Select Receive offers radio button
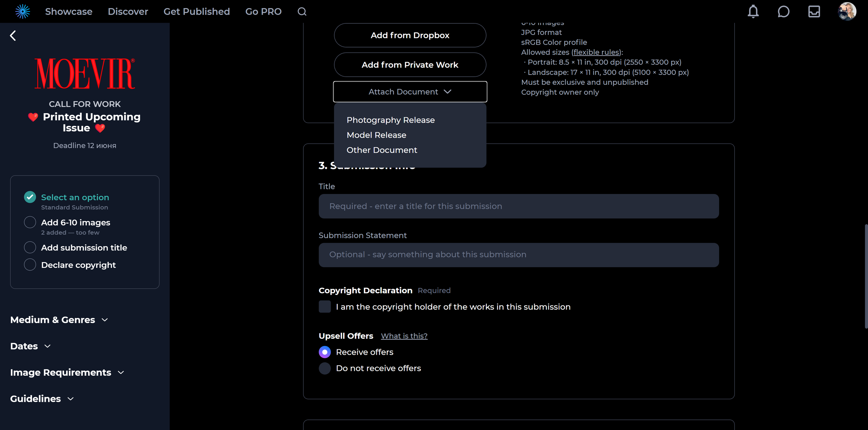868x430 pixels. tap(324, 352)
